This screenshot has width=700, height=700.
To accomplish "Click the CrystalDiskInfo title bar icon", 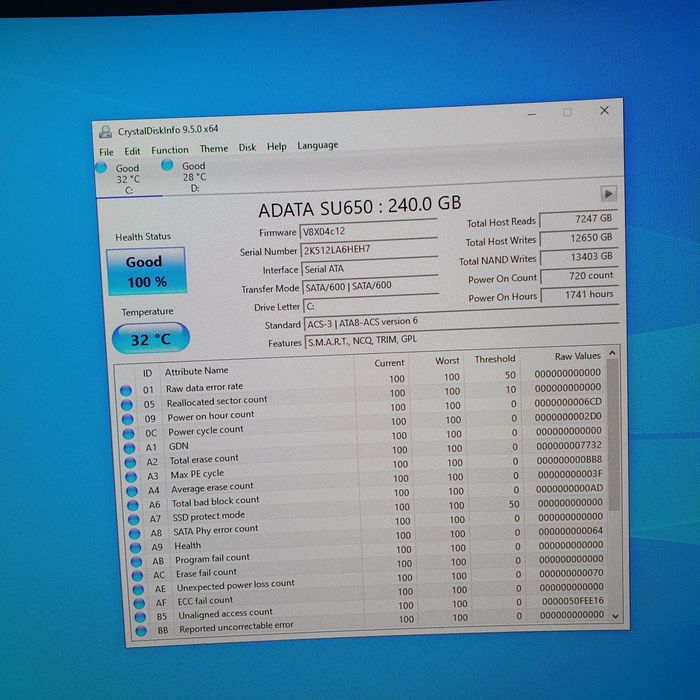I will pyautogui.click(x=105, y=132).
